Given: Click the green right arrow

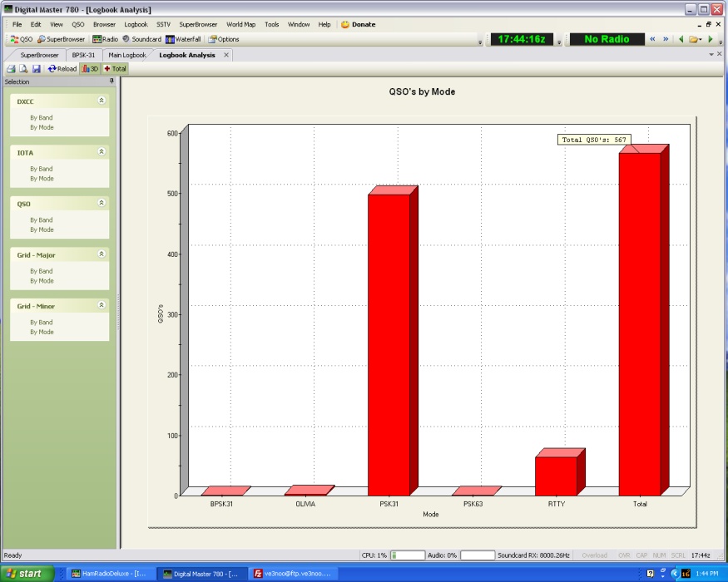Looking at the screenshot, I should click(710, 39).
